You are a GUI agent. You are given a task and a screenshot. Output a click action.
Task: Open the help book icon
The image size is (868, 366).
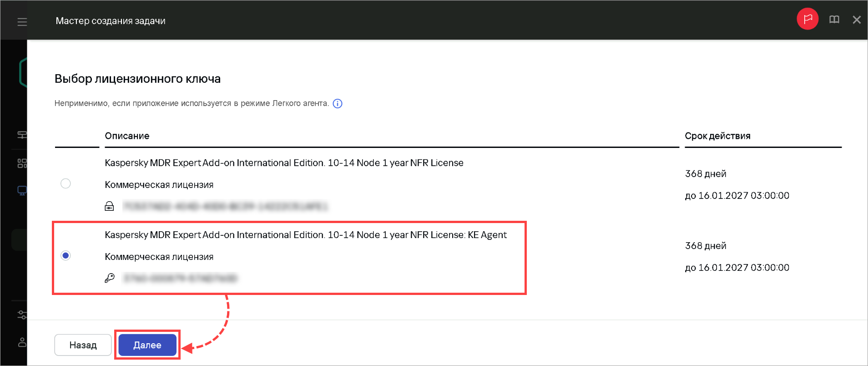834,20
